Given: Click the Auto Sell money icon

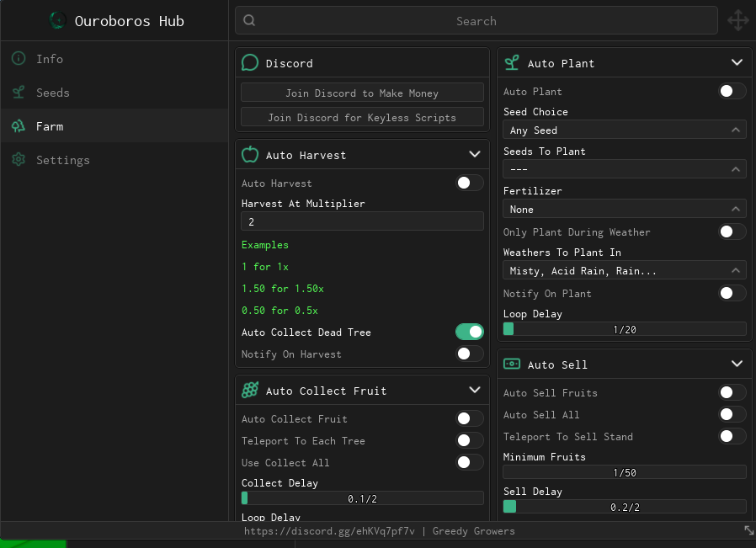Looking at the screenshot, I should pos(512,364).
